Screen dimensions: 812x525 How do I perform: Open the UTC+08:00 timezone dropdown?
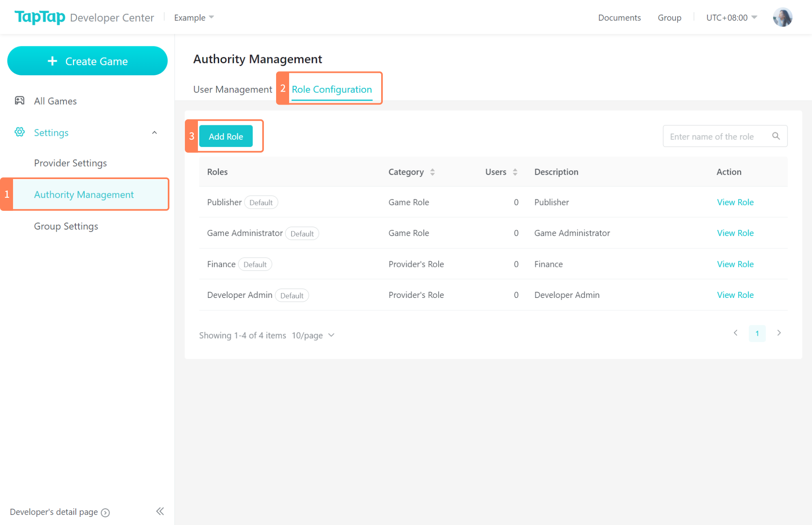(x=731, y=17)
